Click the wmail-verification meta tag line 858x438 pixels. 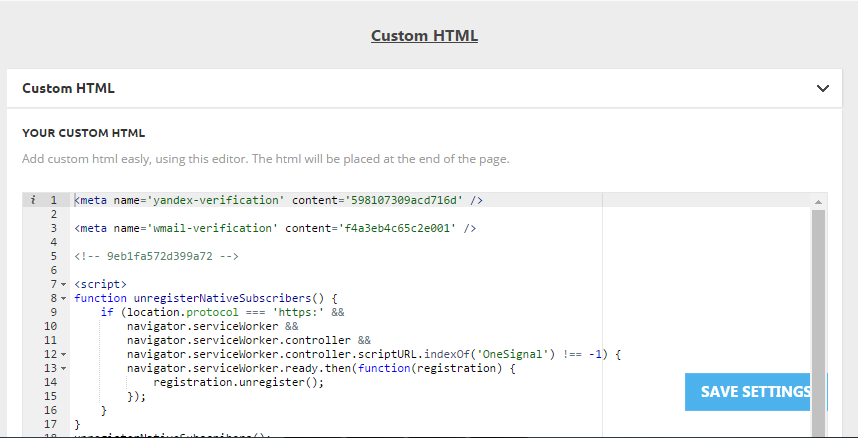[x=275, y=228]
